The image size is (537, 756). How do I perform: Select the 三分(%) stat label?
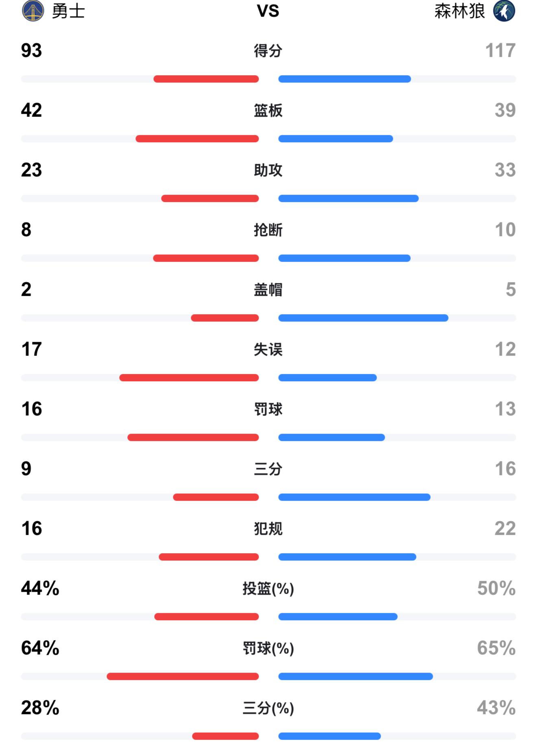[268, 708]
